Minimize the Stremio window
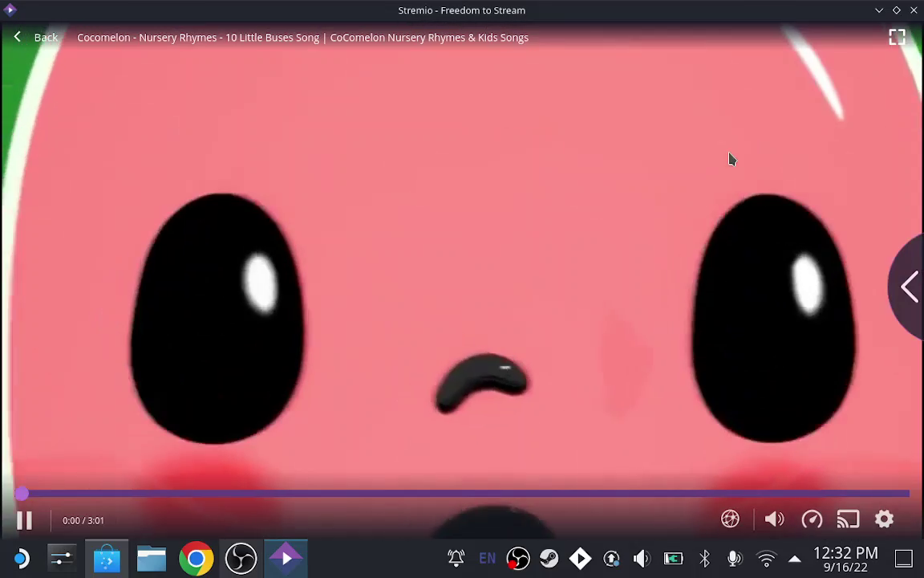The width and height of the screenshot is (924, 578). pyautogui.click(x=879, y=10)
